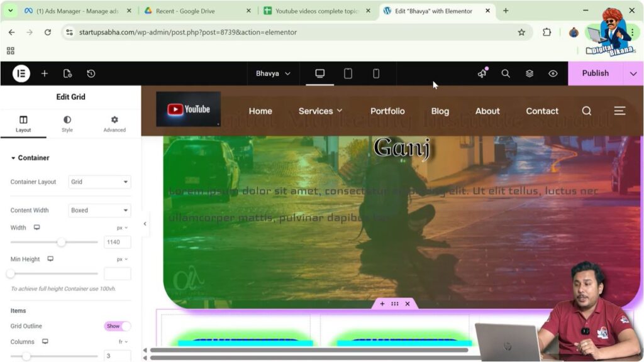Add a new element with plus icon
Viewport: 644px width, 362px height.
(x=45, y=74)
